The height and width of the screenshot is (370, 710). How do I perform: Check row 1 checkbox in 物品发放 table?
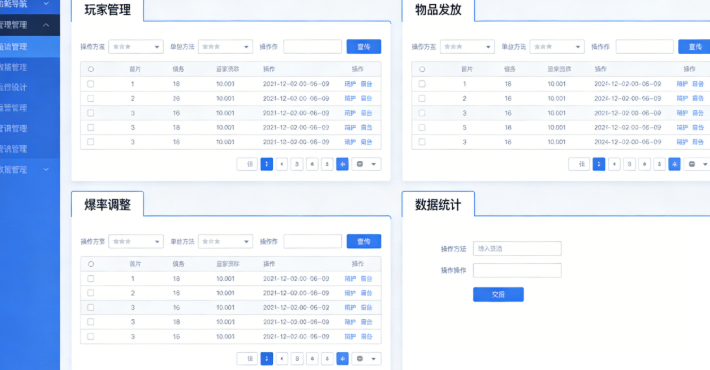pyautogui.click(x=422, y=84)
